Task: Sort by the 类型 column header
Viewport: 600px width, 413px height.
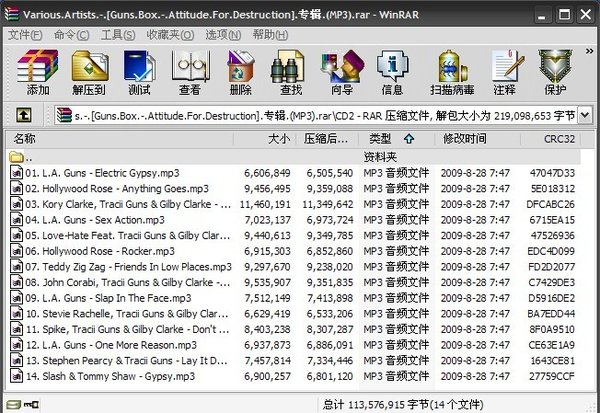Action: pos(396,139)
